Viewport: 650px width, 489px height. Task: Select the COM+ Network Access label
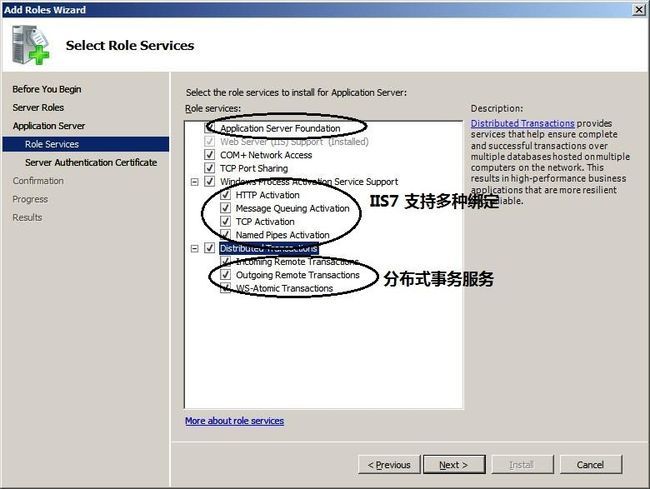(x=266, y=155)
